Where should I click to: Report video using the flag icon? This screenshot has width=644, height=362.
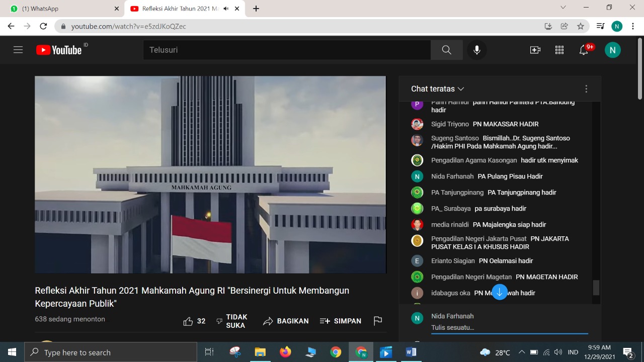(x=378, y=321)
